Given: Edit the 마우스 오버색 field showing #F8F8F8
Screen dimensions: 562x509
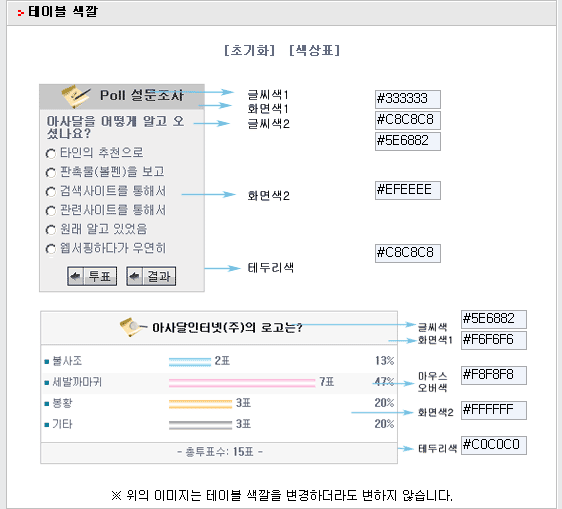Looking at the screenshot, I should [x=494, y=375].
